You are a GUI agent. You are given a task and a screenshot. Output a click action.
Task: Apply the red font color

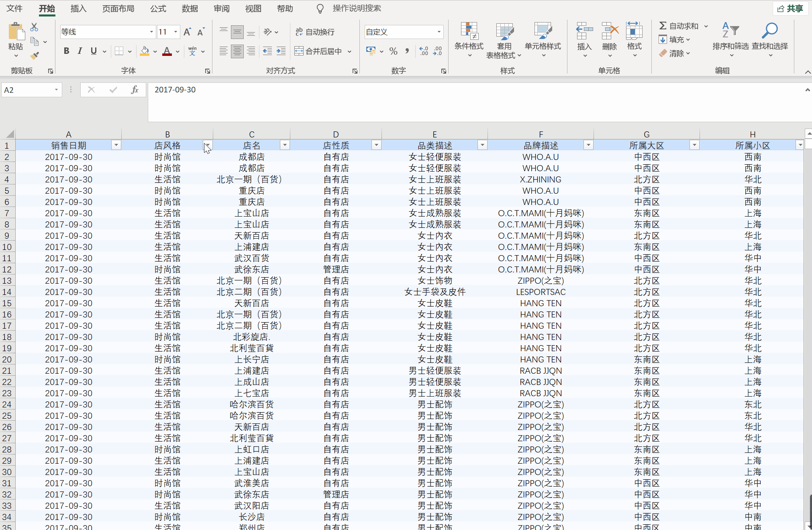(x=167, y=51)
